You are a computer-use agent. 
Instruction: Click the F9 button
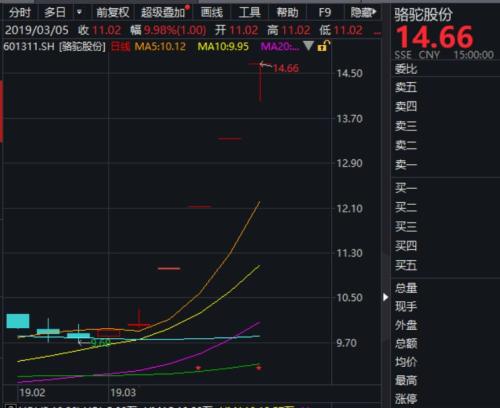coord(325,13)
